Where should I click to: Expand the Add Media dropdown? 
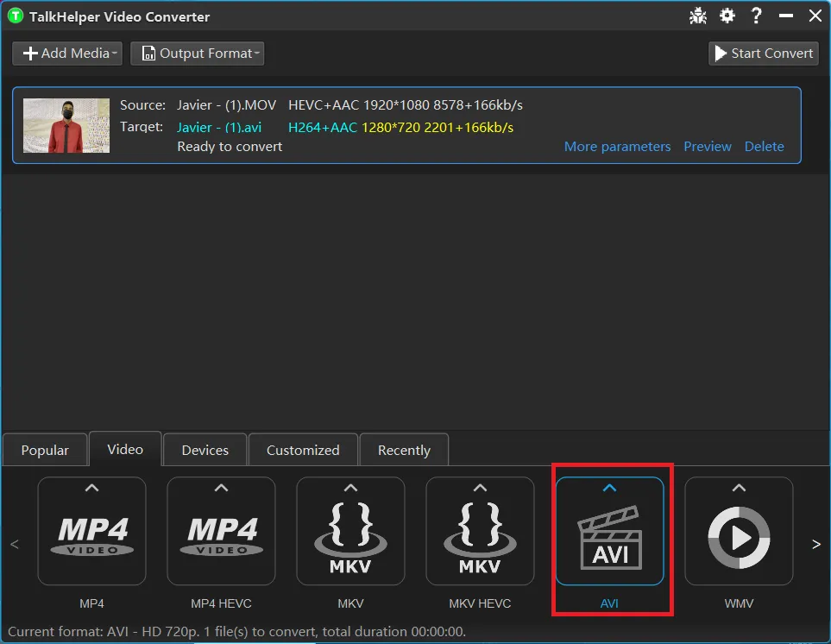pos(67,54)
